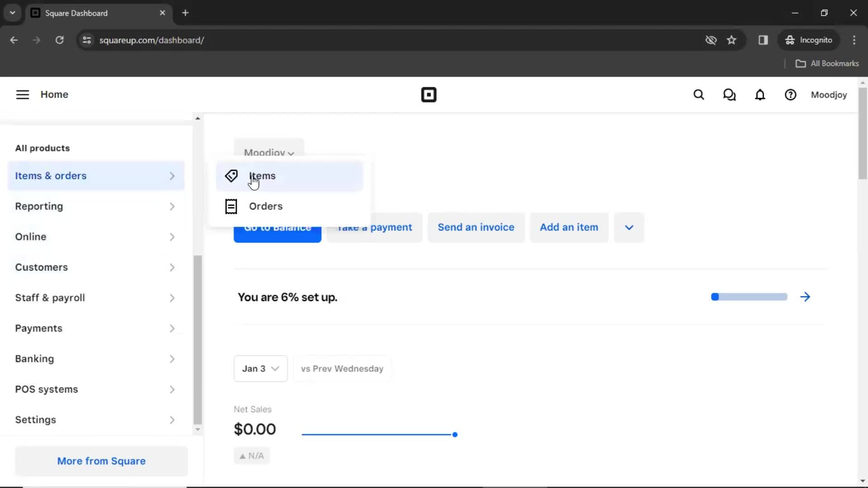
Task: Click the hamburger menu icon top-left
Action: click(x=21, y=94)
